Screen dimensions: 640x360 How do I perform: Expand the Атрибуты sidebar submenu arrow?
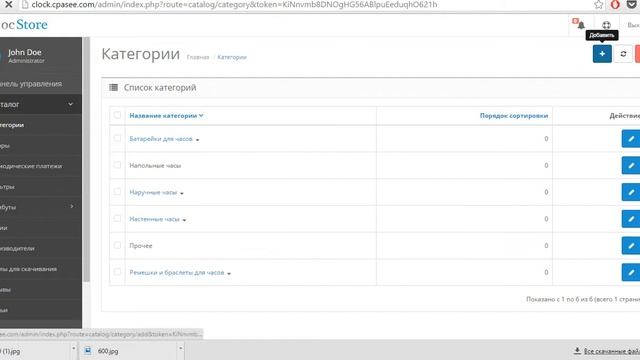point(72,207)
